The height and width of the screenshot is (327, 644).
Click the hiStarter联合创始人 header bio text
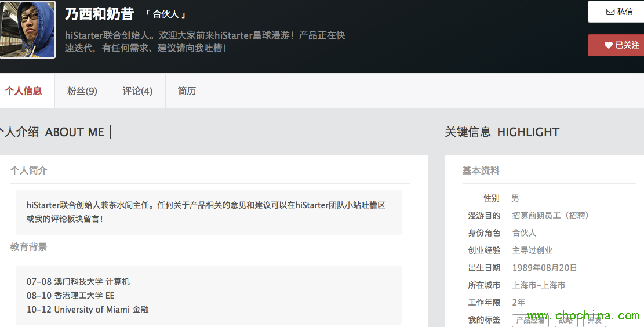coord(205,42)
